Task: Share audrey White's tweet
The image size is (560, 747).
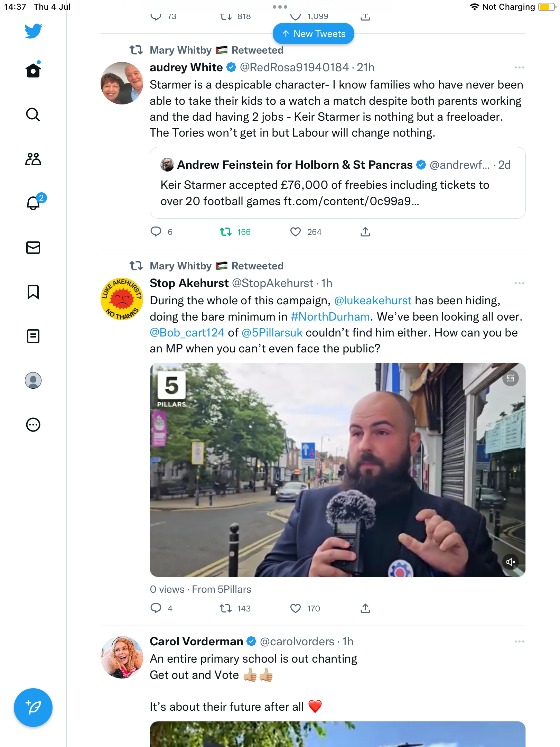Action: pos(365,232)
